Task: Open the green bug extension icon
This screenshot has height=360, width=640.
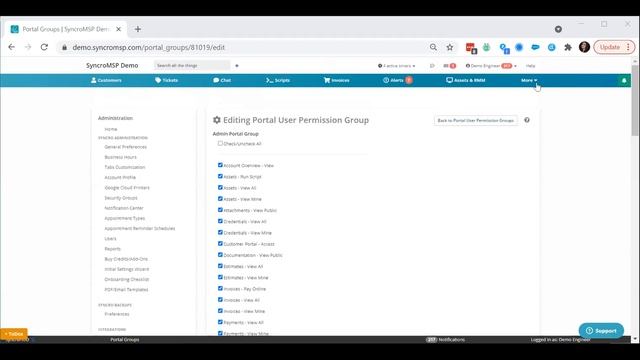Action: [487, 47]
